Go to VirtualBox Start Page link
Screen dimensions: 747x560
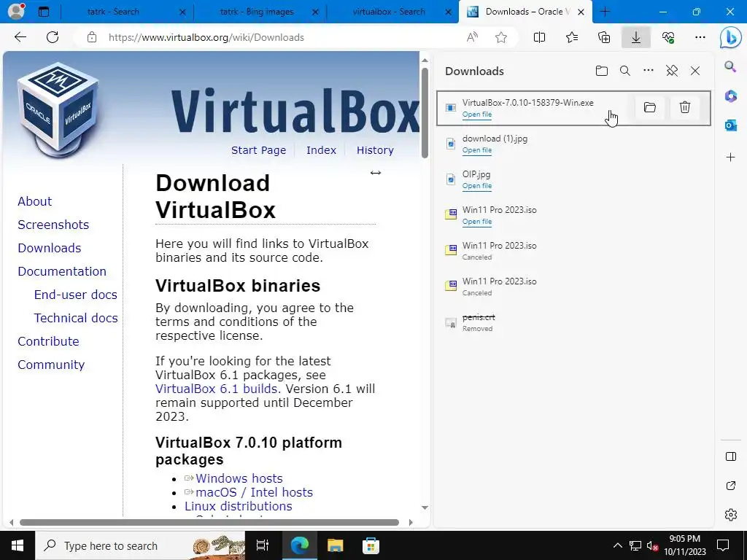259,150
